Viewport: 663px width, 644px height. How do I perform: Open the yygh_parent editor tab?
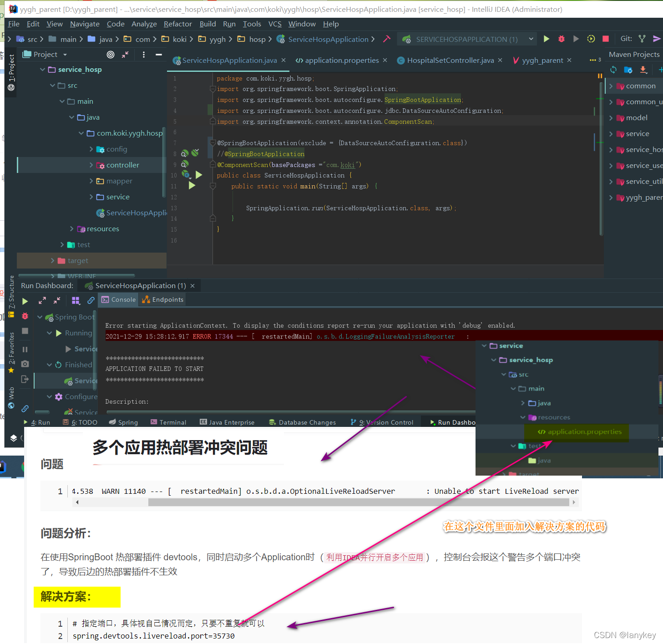(x=542, y=61)
